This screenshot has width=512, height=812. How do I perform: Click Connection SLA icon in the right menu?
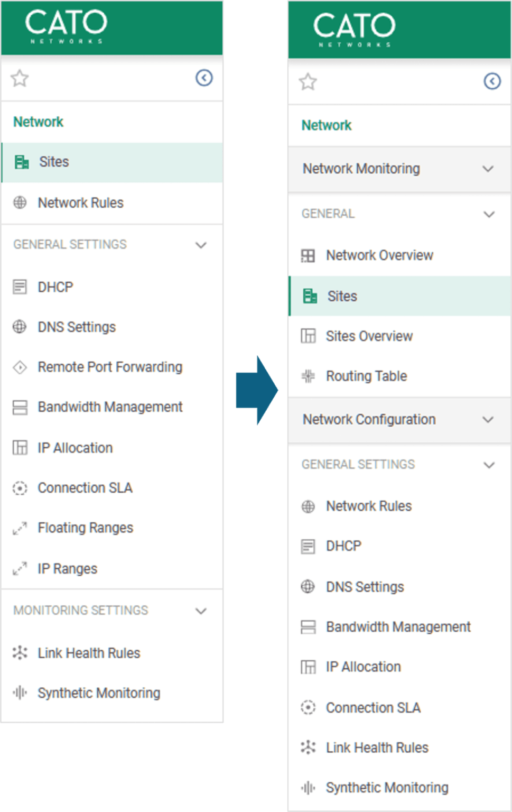(x=308, y=707)
